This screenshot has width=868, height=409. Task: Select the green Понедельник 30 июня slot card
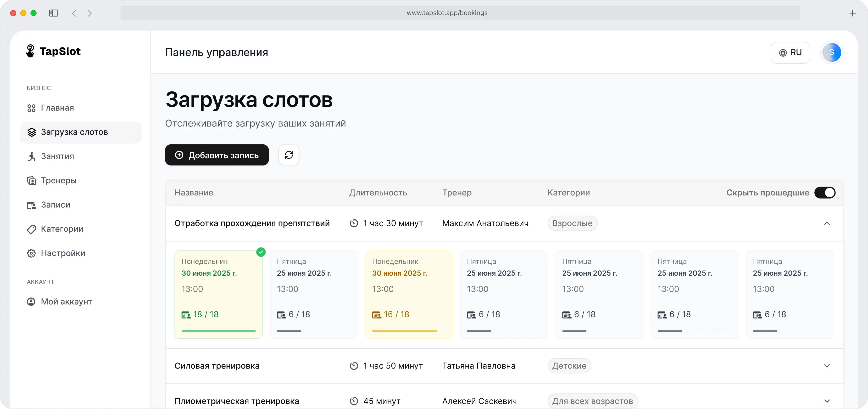coord(218,294)
